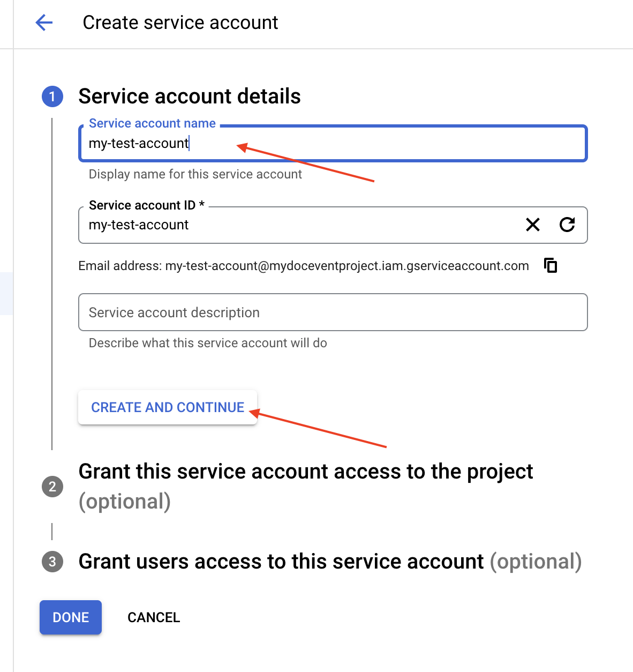
Task: Click the display name helper text
Action: point(195,174)
